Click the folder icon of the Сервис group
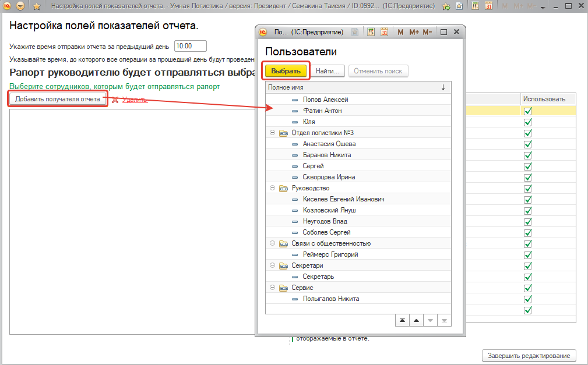Image resolution: width=588 pixels, height=365 pixels. pos(284,288)
